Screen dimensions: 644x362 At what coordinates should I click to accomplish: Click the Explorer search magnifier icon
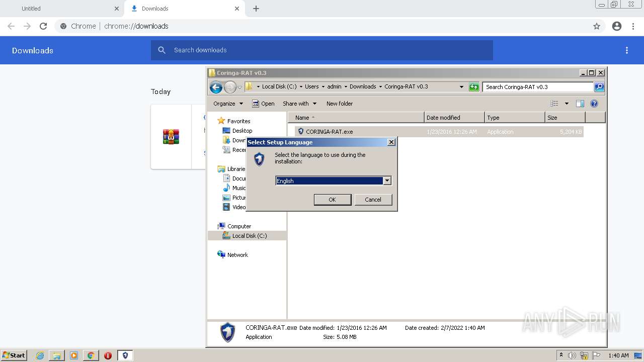[599, 87]
